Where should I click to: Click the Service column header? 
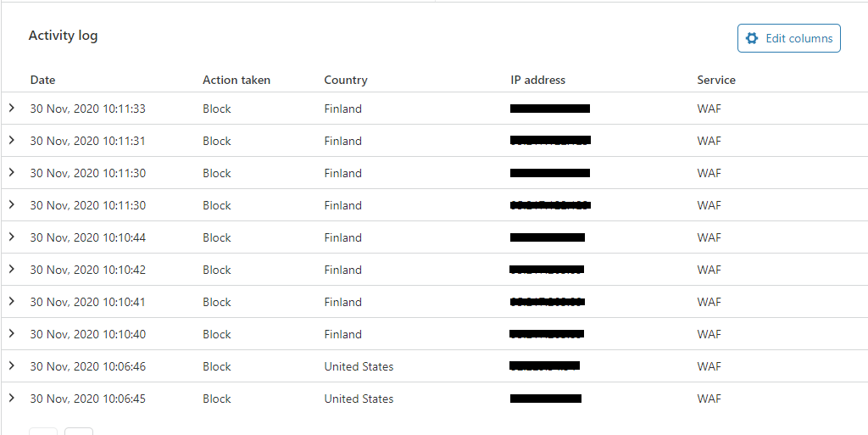(715, 80)
